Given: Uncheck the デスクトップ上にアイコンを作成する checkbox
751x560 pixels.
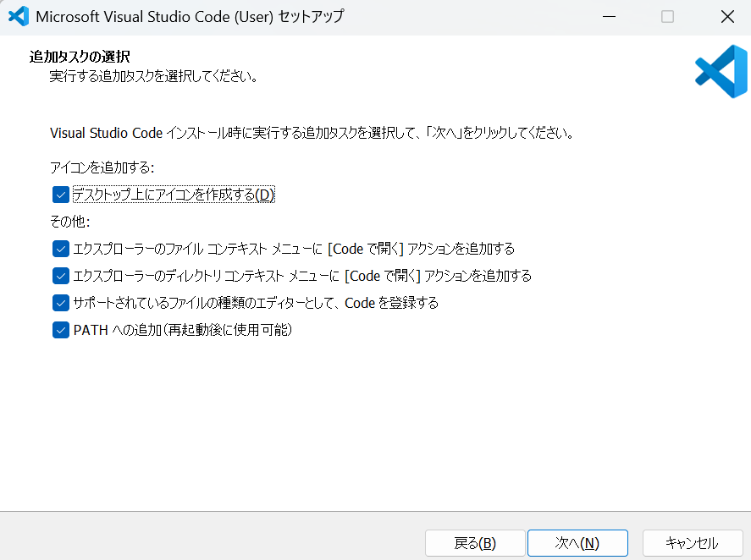Looking at the screenshot, I should 60,195.
